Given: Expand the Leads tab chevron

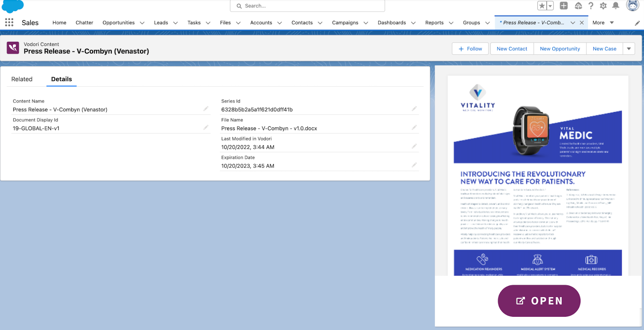Looking at the screenshot, I should pyautogui.click(x=175, y=23).
